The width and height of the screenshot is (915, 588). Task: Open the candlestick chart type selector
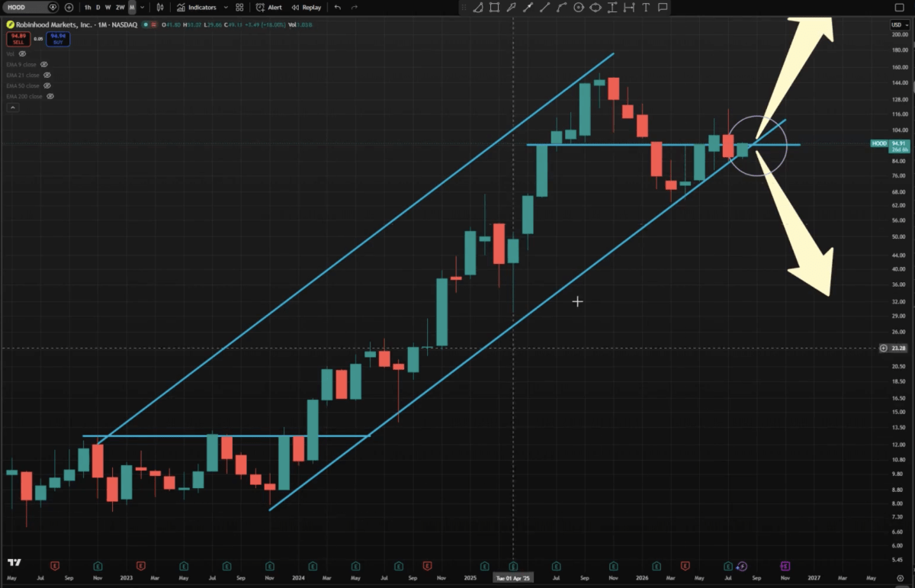(159, 7)
